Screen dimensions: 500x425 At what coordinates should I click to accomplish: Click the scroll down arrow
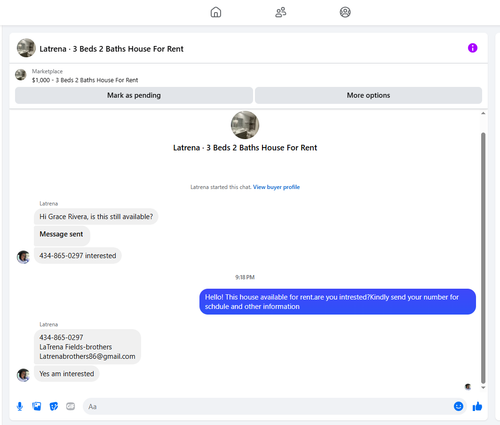pyautogui.click(x=483, y=388)
